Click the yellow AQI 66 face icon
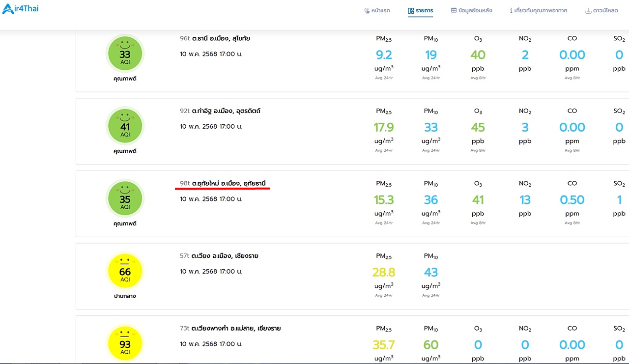The width and height of the screenshot is (629, 364). click(125, 272)
